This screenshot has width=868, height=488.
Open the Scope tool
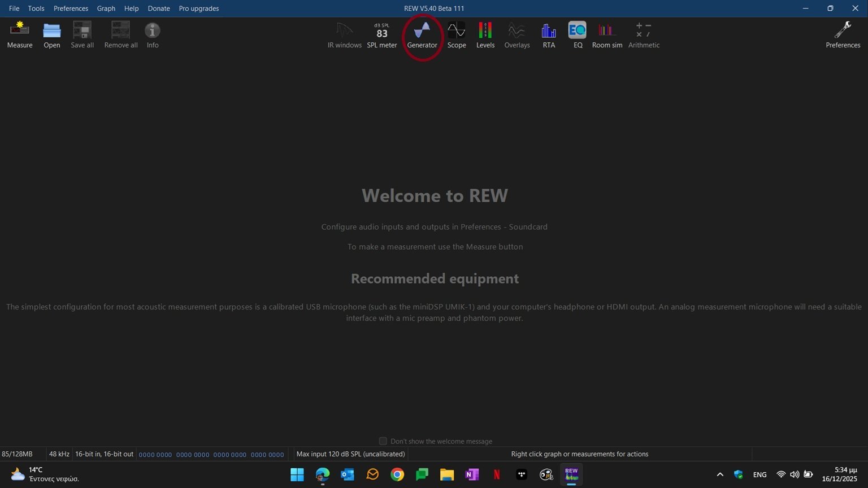pyautogui.click(x=456, y=34)
